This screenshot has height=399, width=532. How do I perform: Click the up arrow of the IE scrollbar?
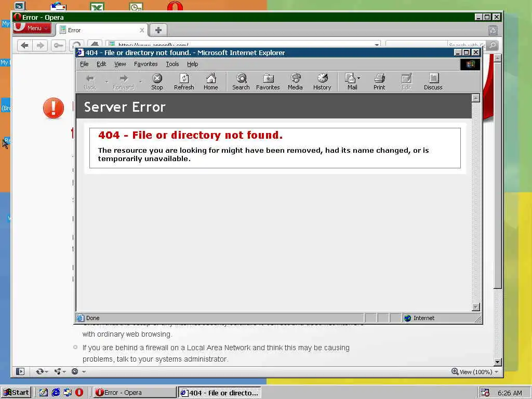[476, 98]
